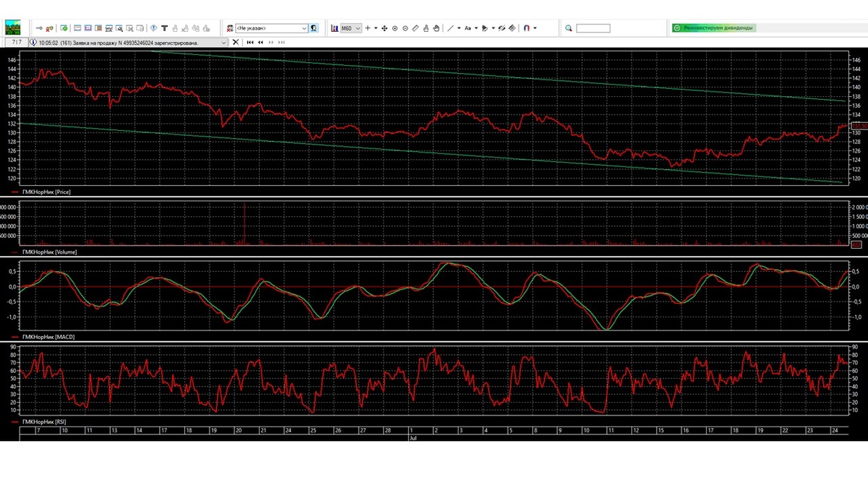
Task: Click the search input field
Action: tap(593, 28)
